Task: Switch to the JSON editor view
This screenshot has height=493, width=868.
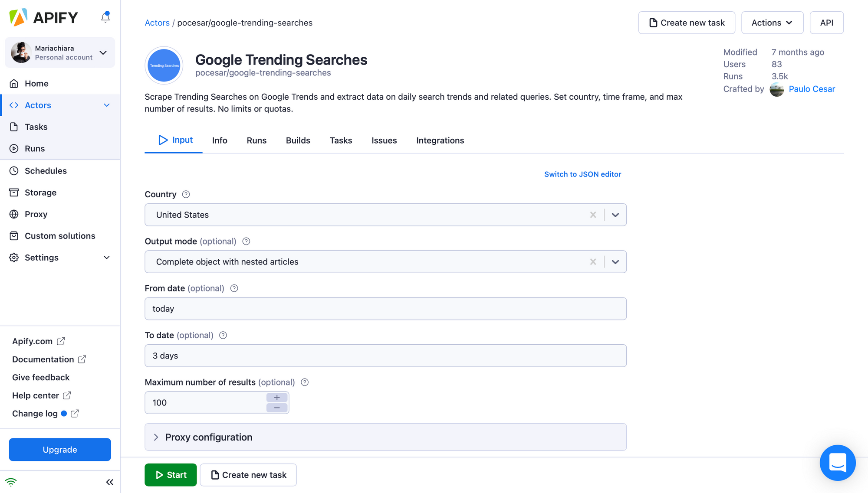Action: 582,174
